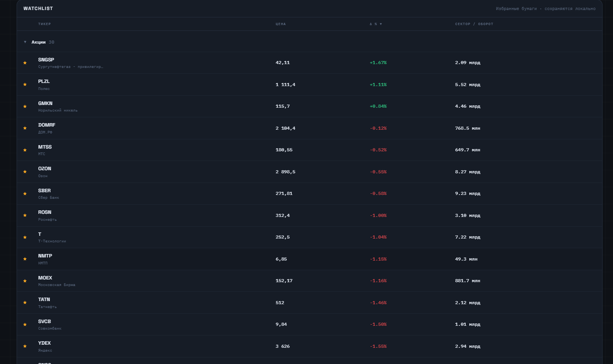Click the turnover value 2.09 млрд

click(x=468, y=63)
